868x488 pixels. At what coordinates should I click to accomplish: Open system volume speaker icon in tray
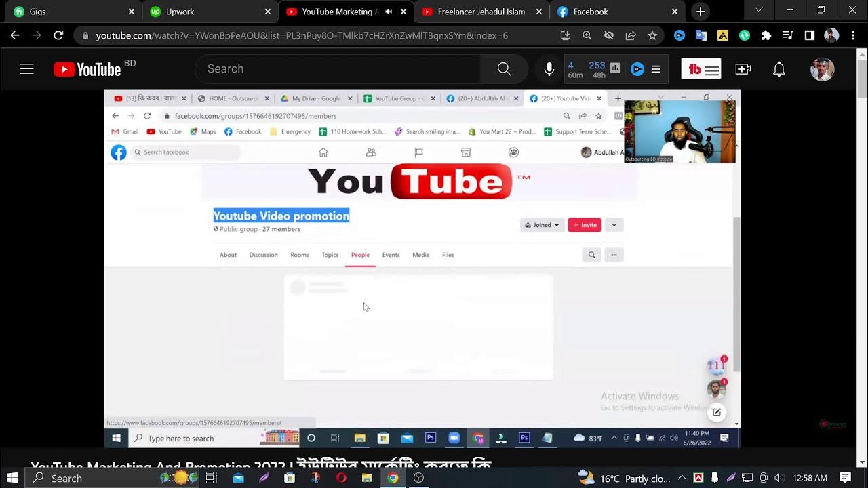tap(779, 478)
